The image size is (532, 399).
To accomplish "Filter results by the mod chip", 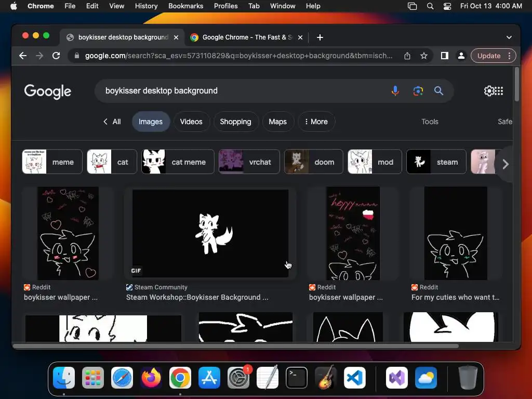I will click(x=375, y=162).
